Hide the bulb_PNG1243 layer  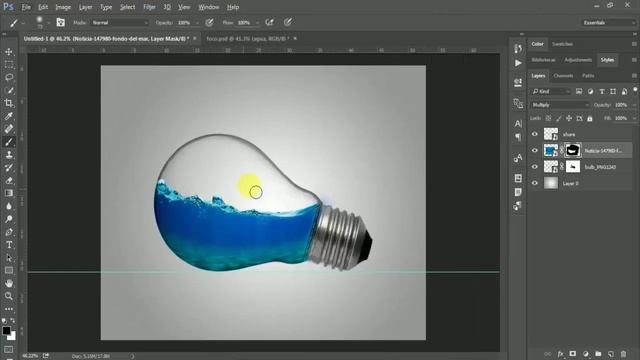[x=535, y=167]
